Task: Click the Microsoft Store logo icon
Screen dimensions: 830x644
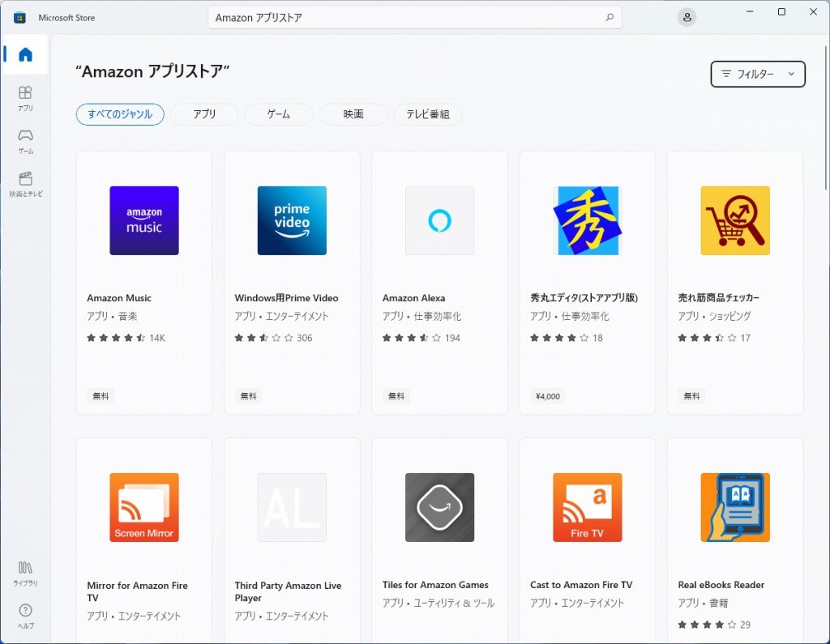Action: click(19, 18)
